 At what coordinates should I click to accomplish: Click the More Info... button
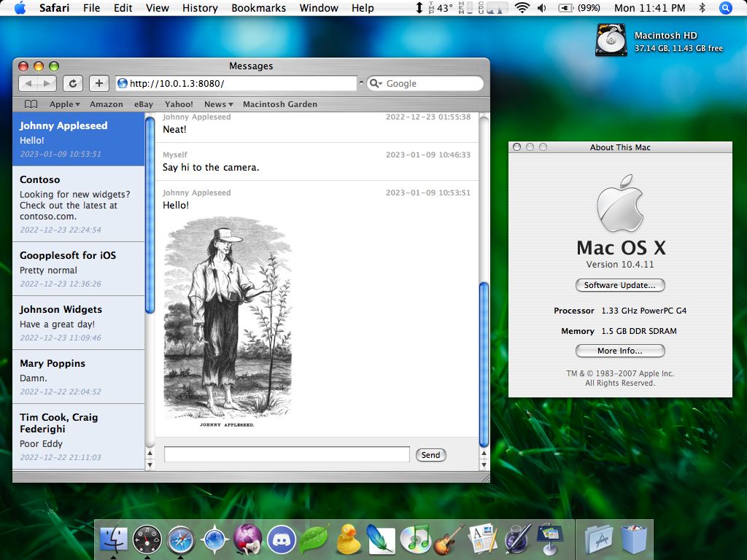(620, 351)
